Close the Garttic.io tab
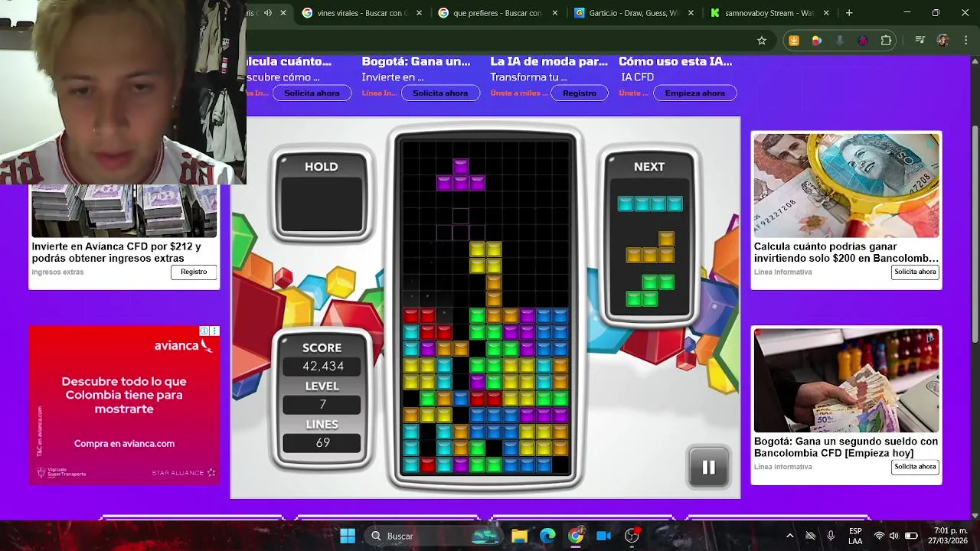Screen dimensions: 980x551 pyautogui.click(x=691, y=13)
